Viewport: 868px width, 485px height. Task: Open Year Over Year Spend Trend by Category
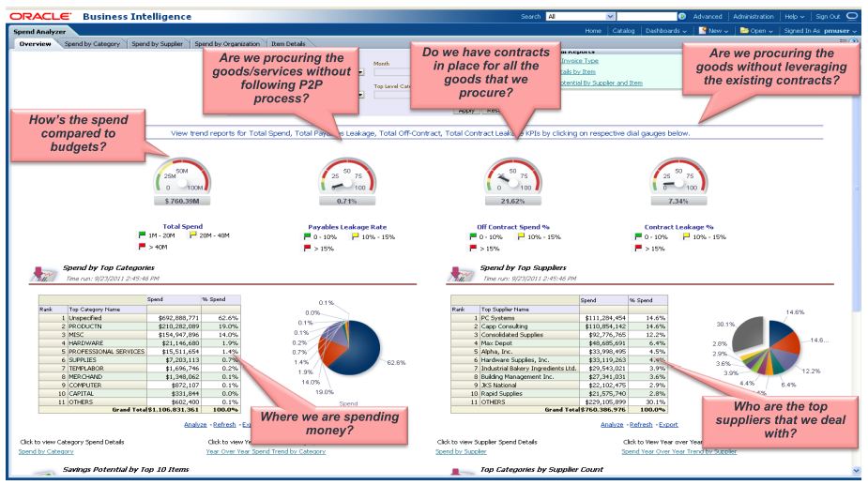266,452
